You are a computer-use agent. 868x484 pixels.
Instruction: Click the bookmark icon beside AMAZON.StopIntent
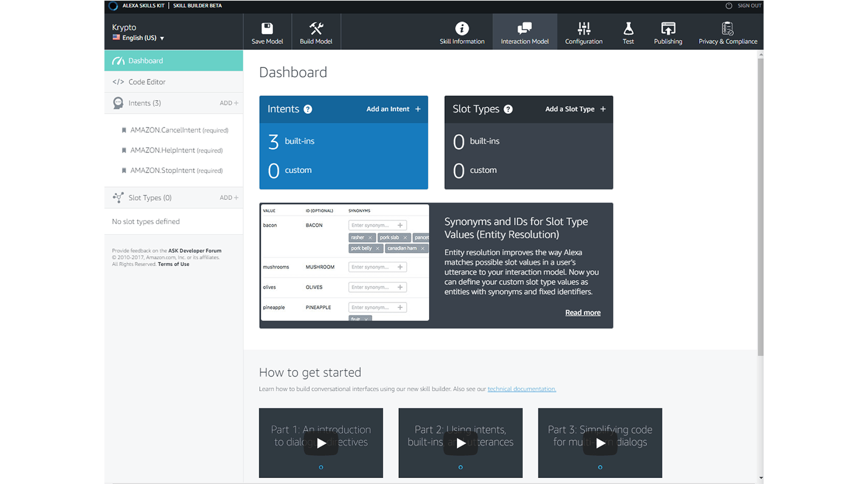[x=124, y=171]
